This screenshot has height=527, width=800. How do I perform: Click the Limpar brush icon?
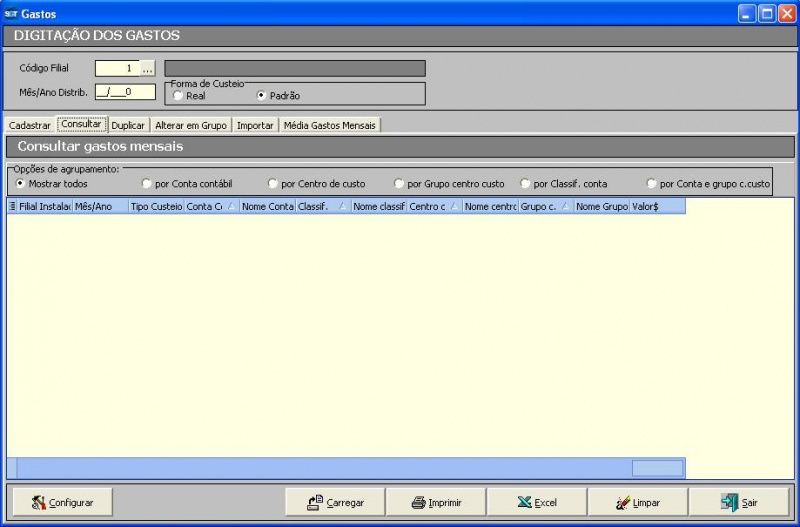[623, 503]
